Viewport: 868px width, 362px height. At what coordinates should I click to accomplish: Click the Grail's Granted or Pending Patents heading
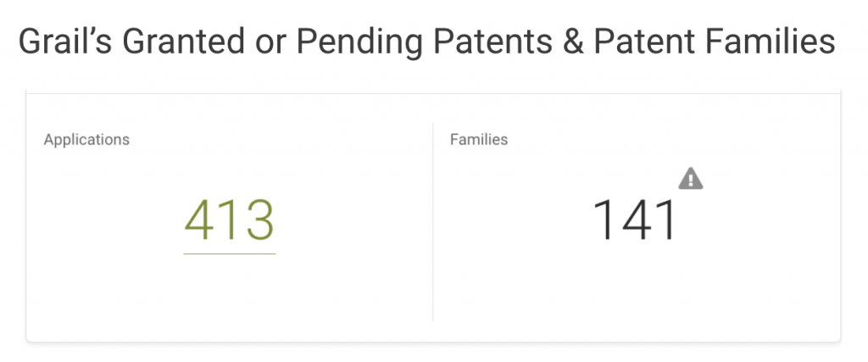pyautogui.click(x=427, y=42)
